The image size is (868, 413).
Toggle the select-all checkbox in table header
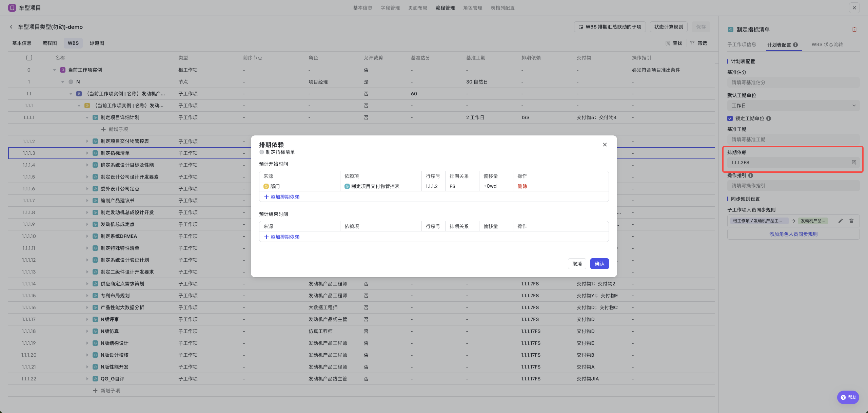point(29,58)
